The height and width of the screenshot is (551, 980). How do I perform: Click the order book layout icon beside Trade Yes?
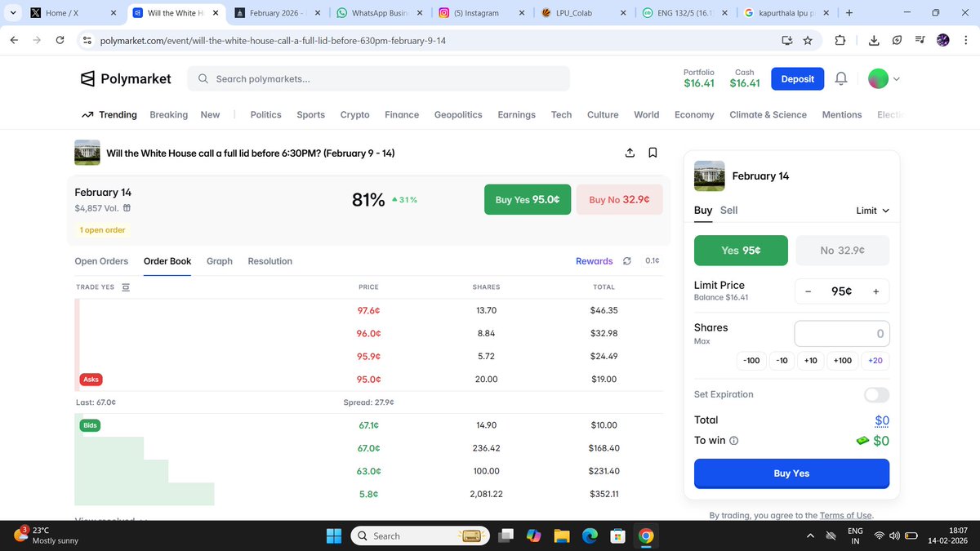(125, 287)
